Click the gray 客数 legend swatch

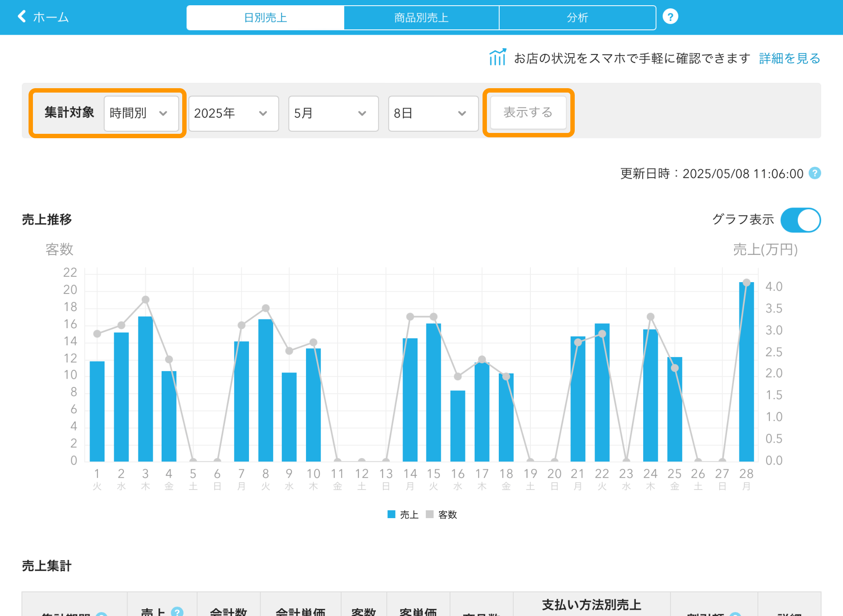tap(429, 514)
